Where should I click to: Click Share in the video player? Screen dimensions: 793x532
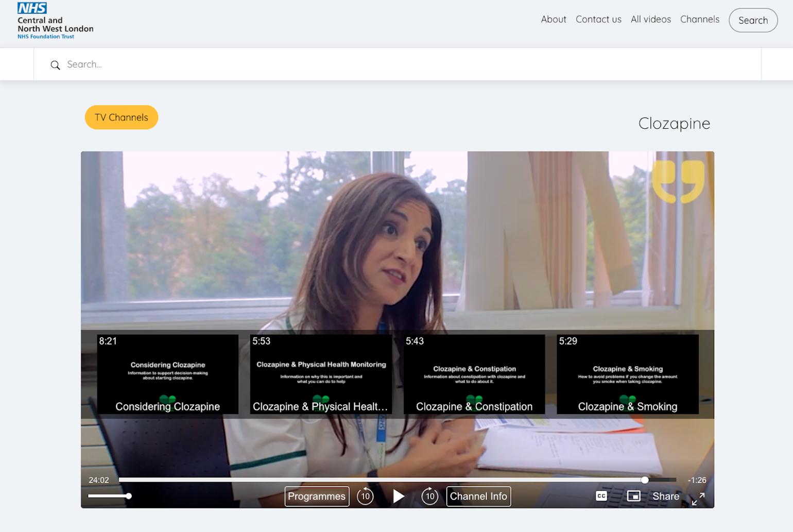click(665, 496)
